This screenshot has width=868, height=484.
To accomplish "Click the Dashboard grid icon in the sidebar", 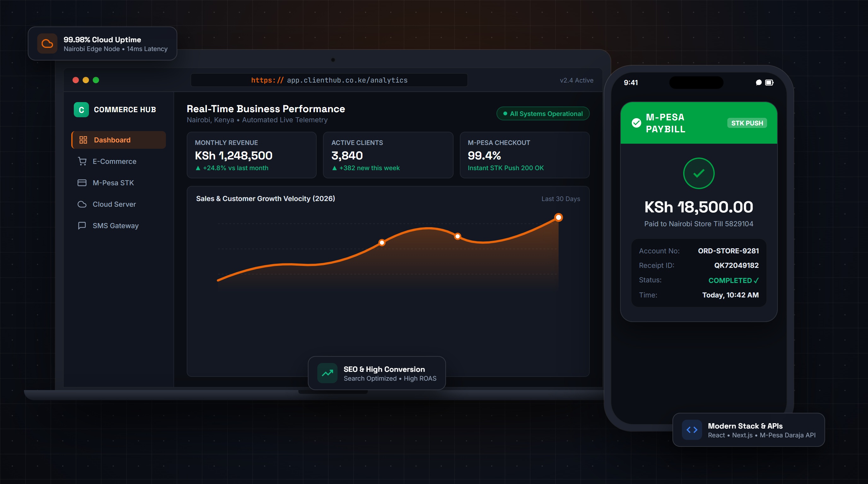I will 83,140.
